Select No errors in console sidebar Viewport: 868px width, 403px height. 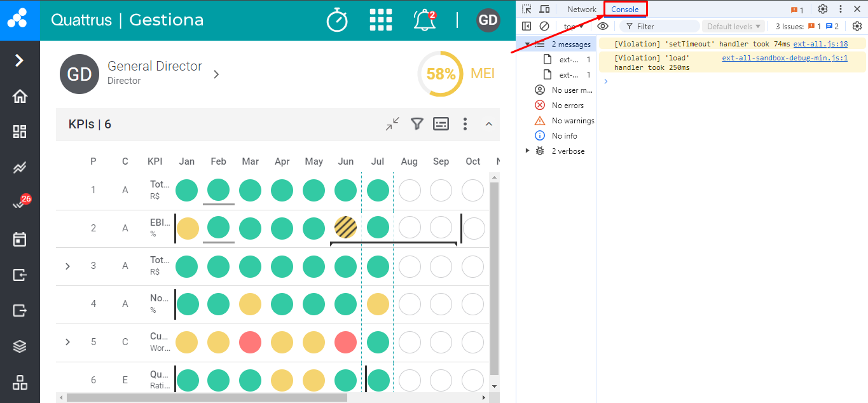tap(560, 106)
